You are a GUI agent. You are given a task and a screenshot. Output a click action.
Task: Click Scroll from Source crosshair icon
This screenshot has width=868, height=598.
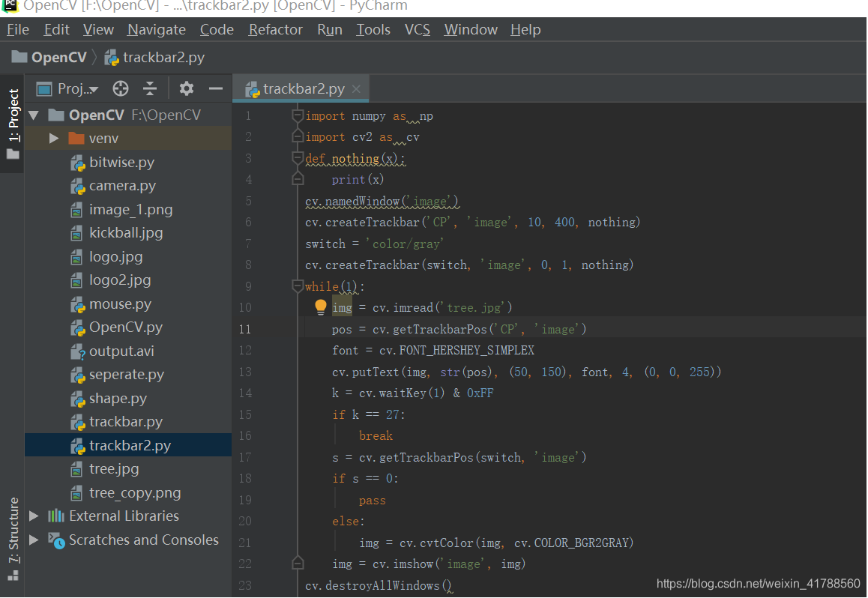pos(120,88)
